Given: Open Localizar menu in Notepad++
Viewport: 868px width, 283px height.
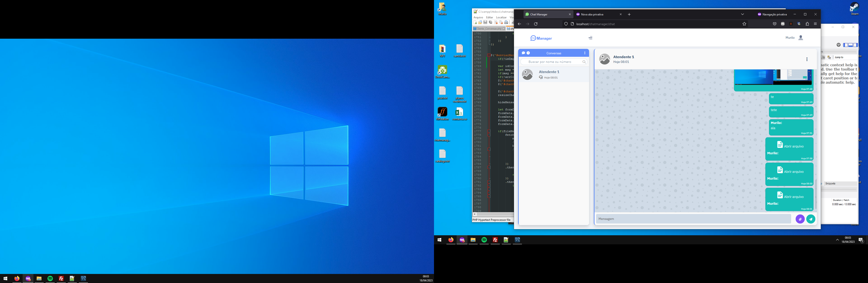Looking at the screenshot, I should coord(501,18).
